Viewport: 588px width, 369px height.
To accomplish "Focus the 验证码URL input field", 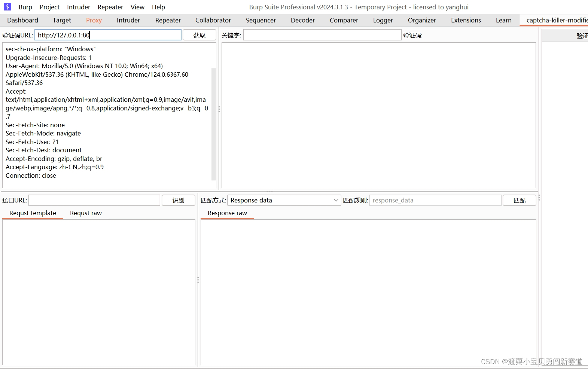I will 108,35.
